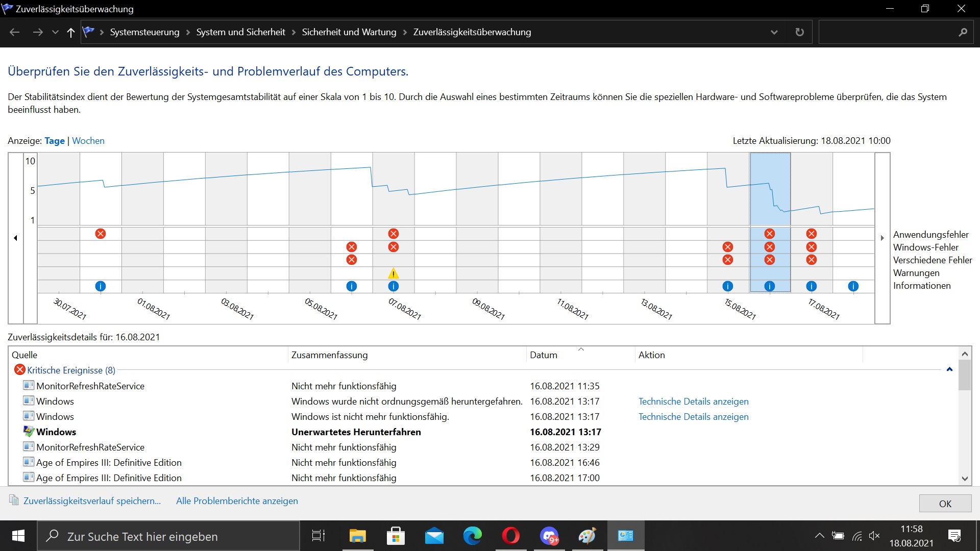Click the red error icon on 30.07.2021 column
The image size is (980, 551).
pos(101,234)
